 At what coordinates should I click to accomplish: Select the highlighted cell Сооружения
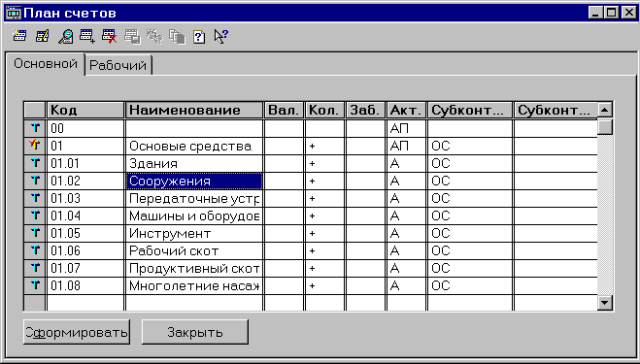click(x=194, y=181)
